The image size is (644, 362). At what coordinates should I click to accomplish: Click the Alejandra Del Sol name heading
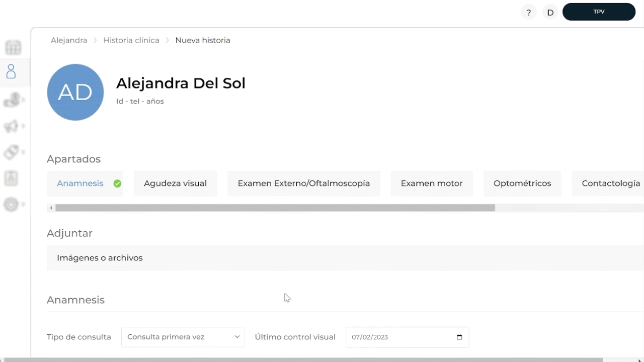(181, 83)
